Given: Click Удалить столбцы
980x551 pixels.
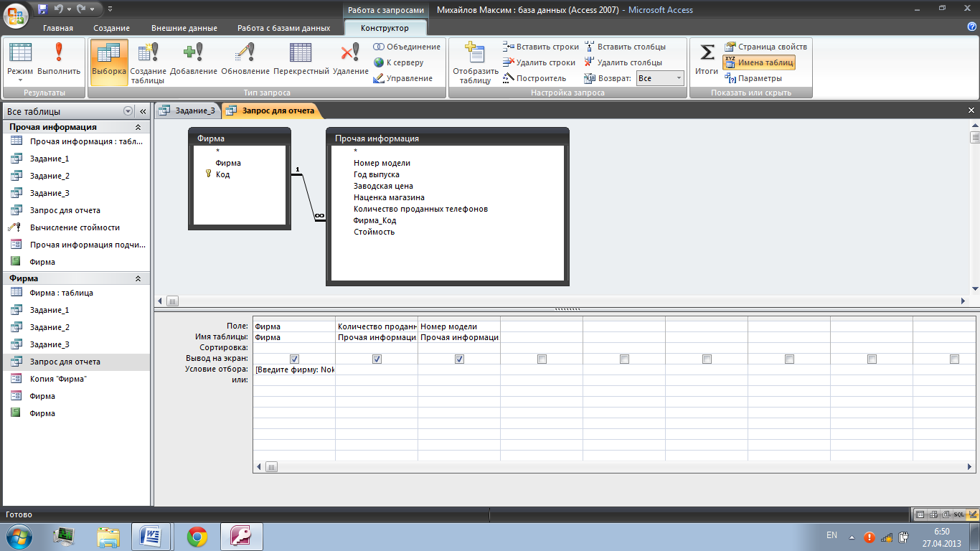Looking at the screenshot, I should 624,62.
